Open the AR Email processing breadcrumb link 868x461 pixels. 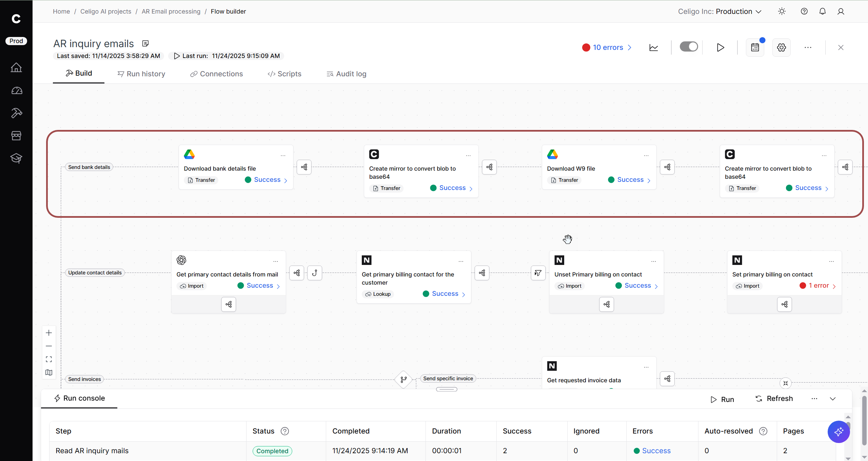(x=171, y=12)
